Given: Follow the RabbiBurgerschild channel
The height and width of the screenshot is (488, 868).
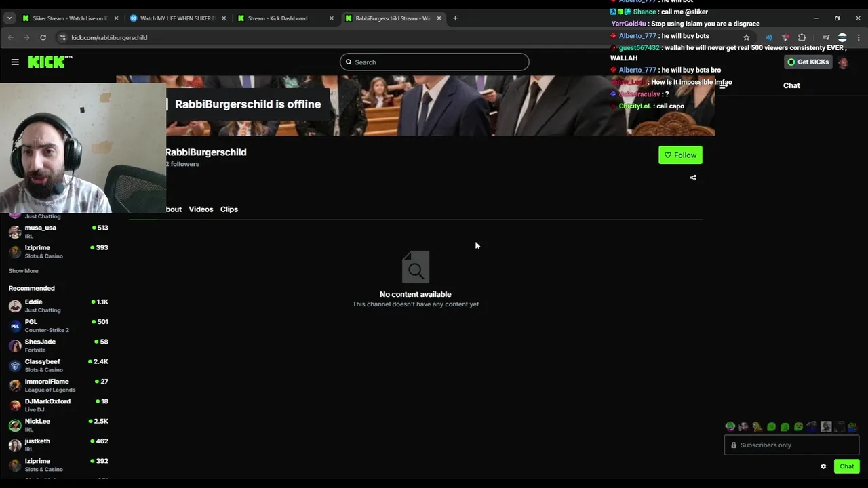Looking at the screenshot, I should coord(680,155).
